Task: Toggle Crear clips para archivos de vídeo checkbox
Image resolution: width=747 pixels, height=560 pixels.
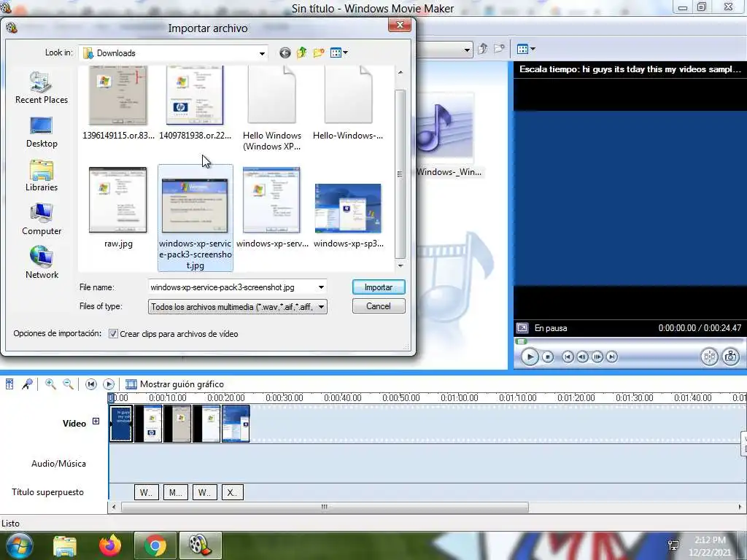Action: (113, 334)
